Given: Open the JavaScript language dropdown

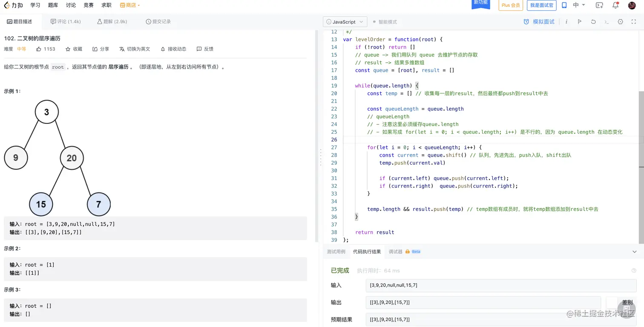Looking at the screenshot, I should coord(345,22).
